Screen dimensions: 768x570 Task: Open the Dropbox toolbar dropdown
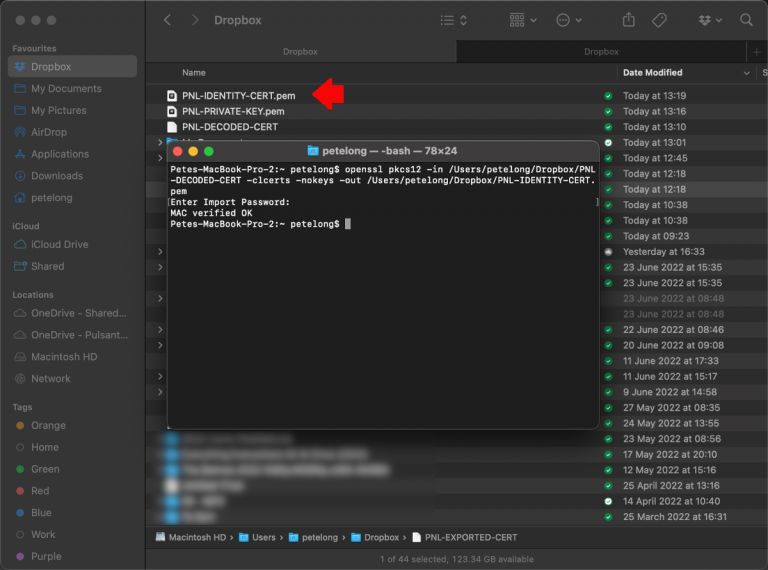click(710, 20)
